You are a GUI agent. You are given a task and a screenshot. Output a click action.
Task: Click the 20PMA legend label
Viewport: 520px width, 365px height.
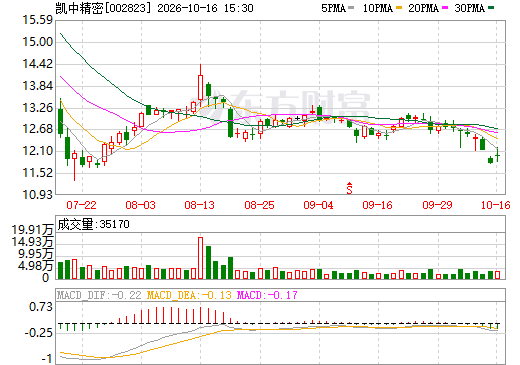(x=423, y=8)
